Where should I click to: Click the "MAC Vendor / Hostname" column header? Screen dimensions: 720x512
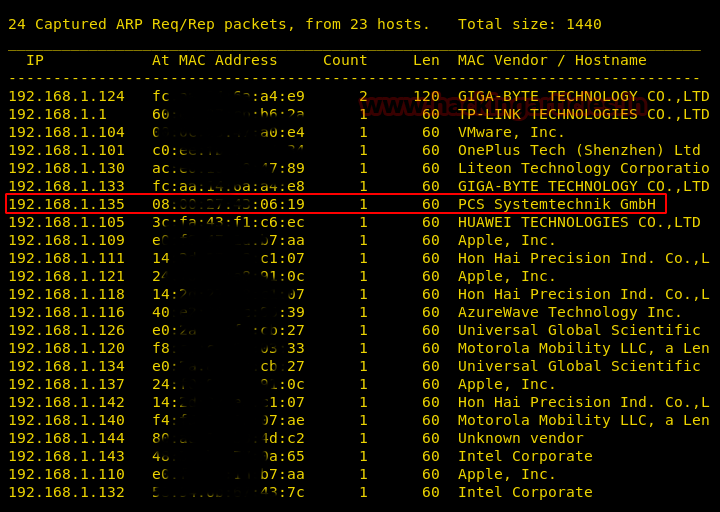point(552,60)
